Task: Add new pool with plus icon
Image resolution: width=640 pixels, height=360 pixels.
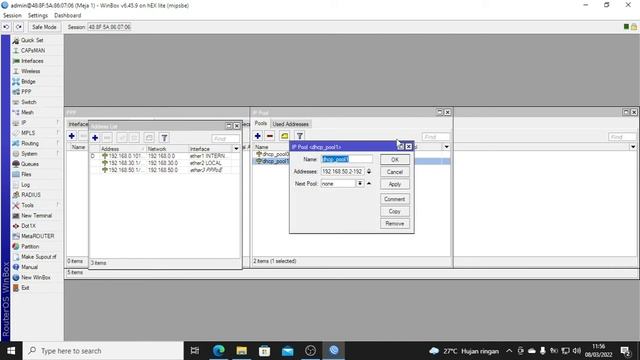Action: pyautogui.click(x=258, y=136)
